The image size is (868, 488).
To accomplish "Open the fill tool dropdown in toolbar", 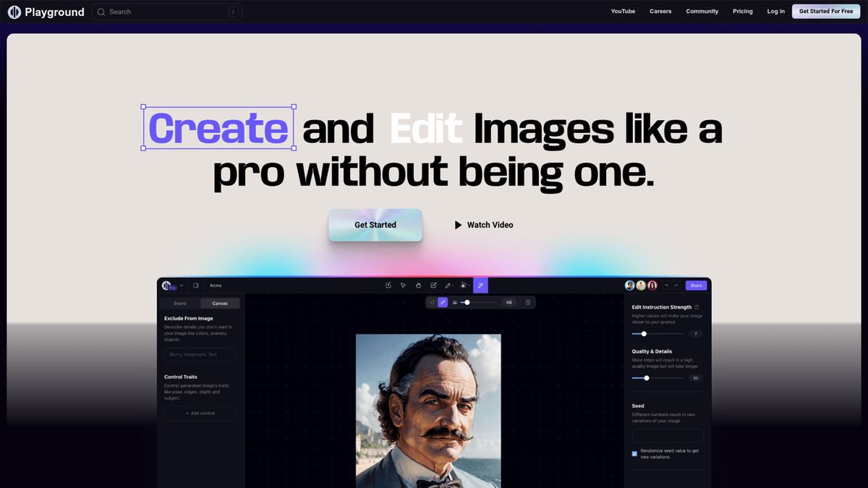I will click(465, 286).
